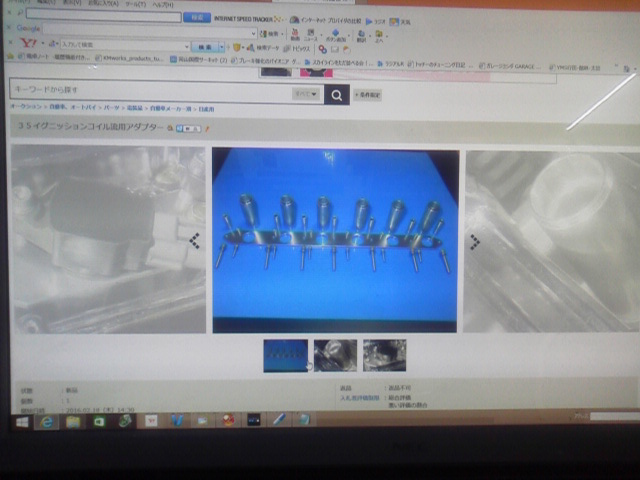Open the ヘルプ(H) menu
640x480 pixels.
pyautogui.click(x=163, y=4)
